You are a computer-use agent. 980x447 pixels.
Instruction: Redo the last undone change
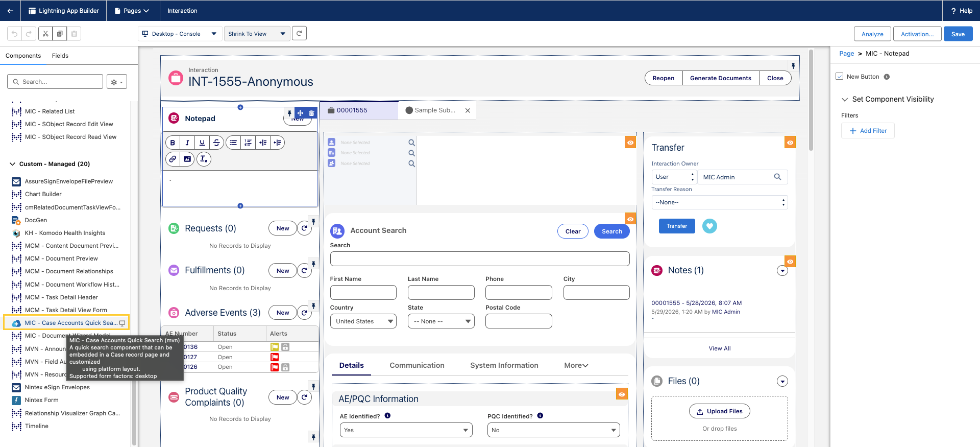click(x=29, y=34)
